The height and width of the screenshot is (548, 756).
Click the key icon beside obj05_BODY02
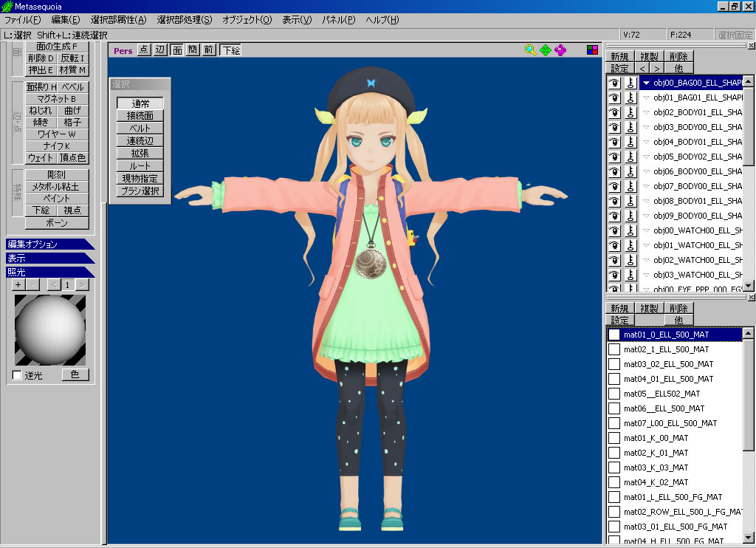point(630,157)
